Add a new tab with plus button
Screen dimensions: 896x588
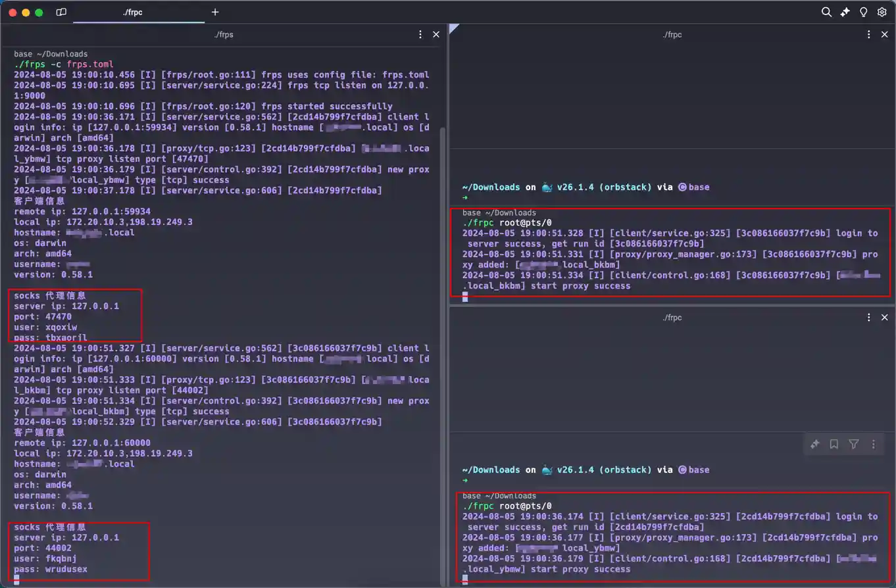pyautogui.click(x=215, y=12)
